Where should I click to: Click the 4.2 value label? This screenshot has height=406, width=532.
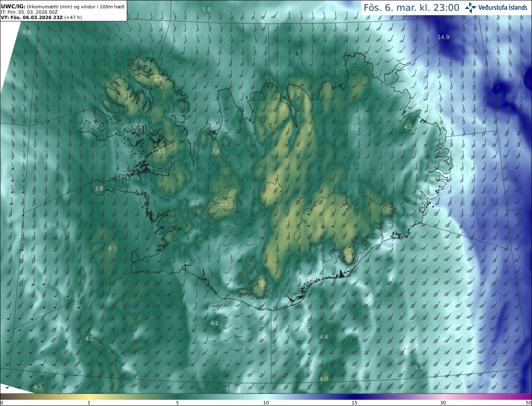89,338
